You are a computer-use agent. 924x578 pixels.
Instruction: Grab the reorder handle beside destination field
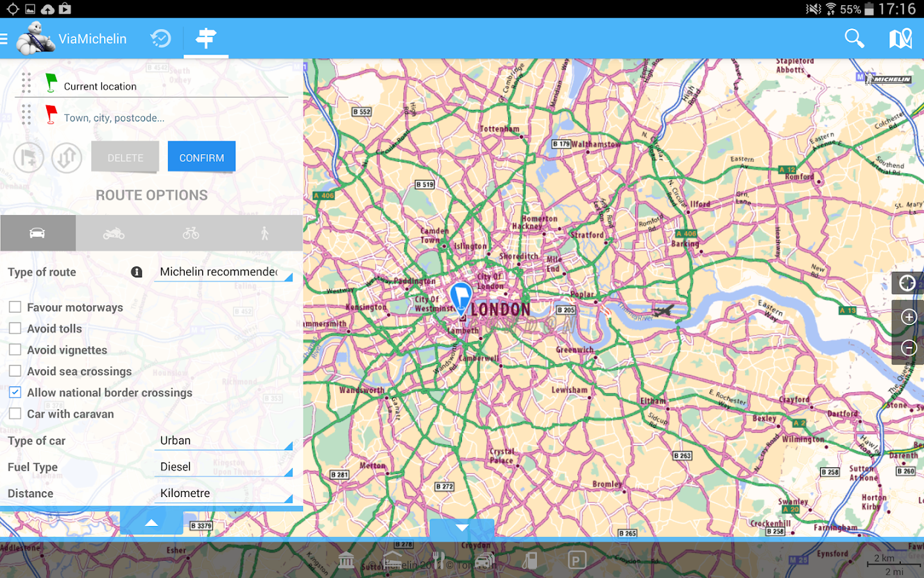(26, 114)
